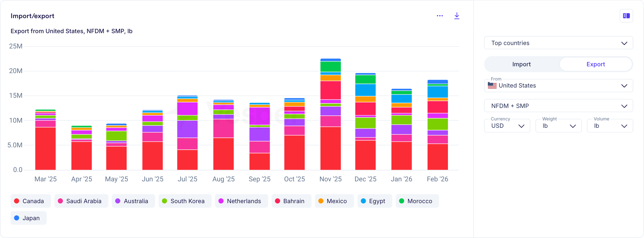Switch to the Import tab
This screenshot has width=644, height=238.
521,64
